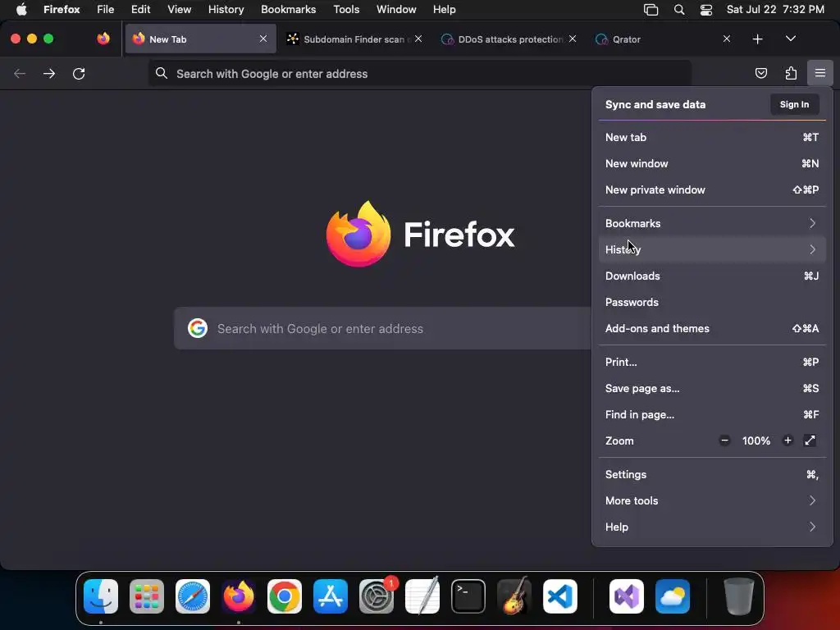
Task: Open the Tools menu in menu bar
Action: pos(346,9)
